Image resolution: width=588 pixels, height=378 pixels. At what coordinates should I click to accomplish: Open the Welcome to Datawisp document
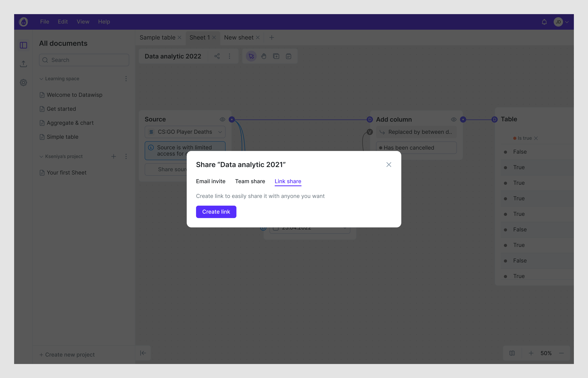tap(71, 95)
